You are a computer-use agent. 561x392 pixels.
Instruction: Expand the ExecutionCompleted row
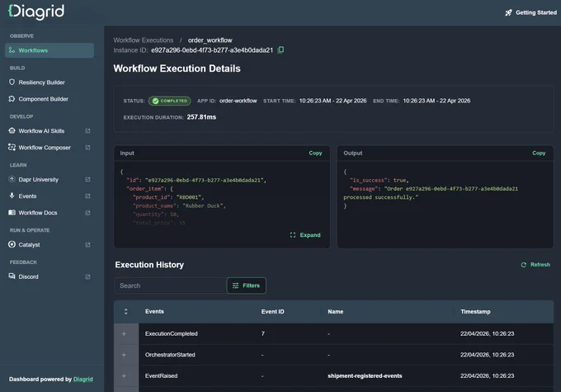pyautogui.click(x=124, y=333)
